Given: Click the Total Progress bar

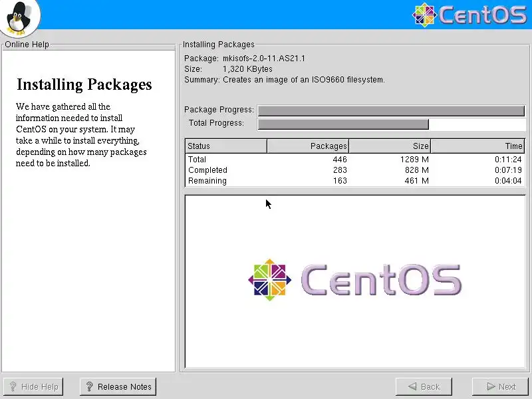Looking at the screenshot, I should [x=391, y=124].
